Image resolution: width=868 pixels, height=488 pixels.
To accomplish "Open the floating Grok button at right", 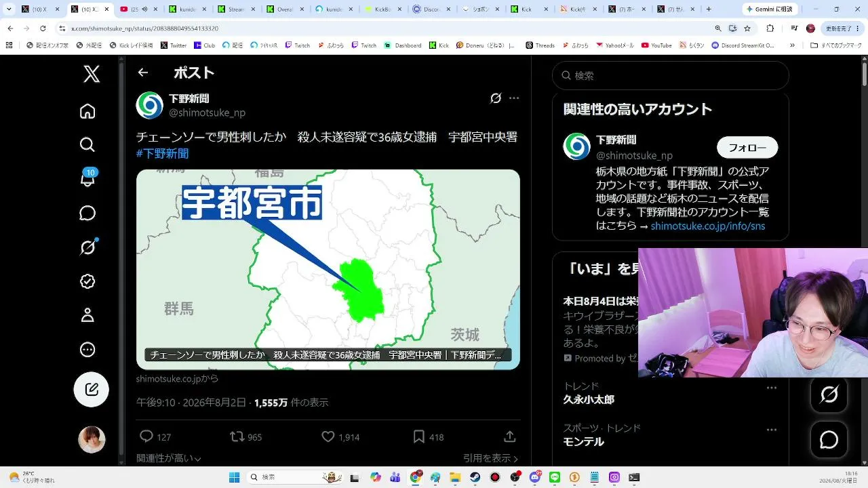I will coord(829,394).
